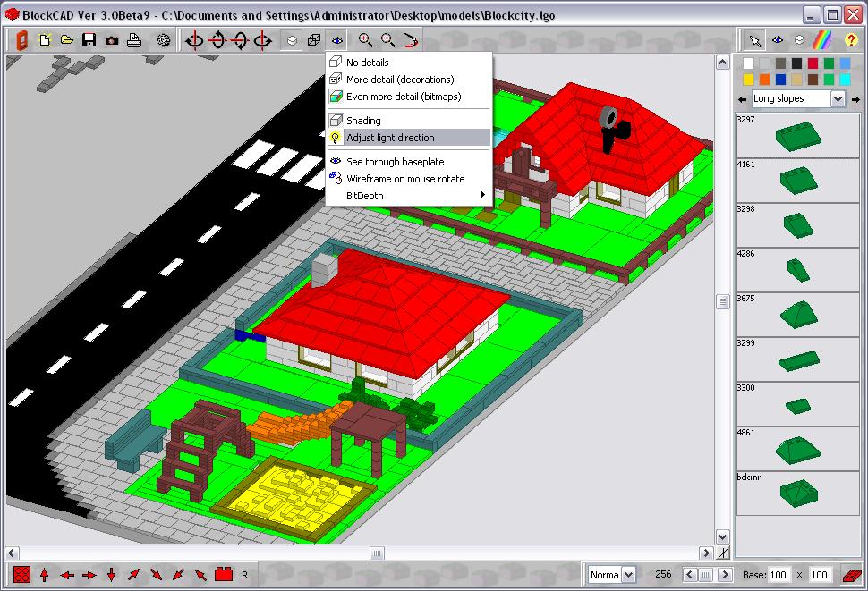Click the red four-stud brick icon
Screen dimensions: 868x591
click(x=21, y=575)
